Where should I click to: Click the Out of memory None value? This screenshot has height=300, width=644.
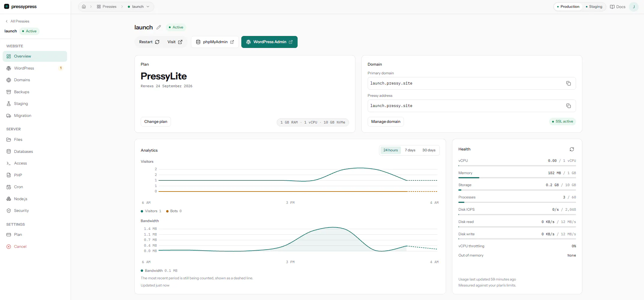[x=572, y=255]
